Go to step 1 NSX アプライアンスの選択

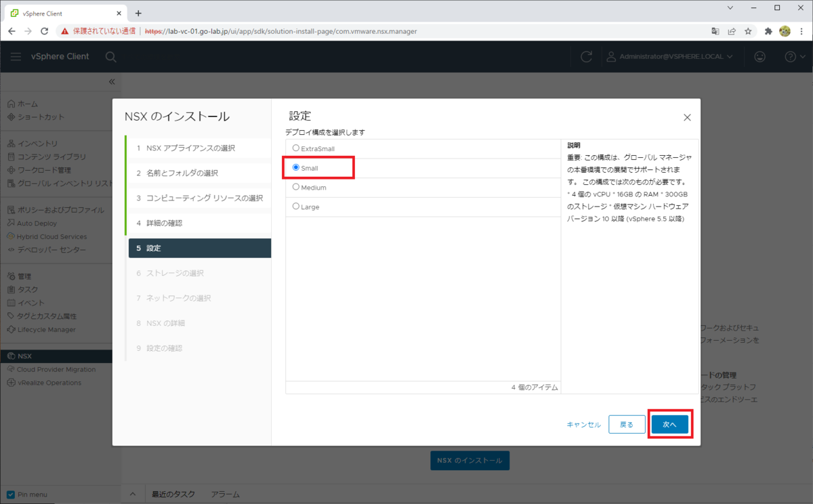pyautogui.click(x=198, y=148)
